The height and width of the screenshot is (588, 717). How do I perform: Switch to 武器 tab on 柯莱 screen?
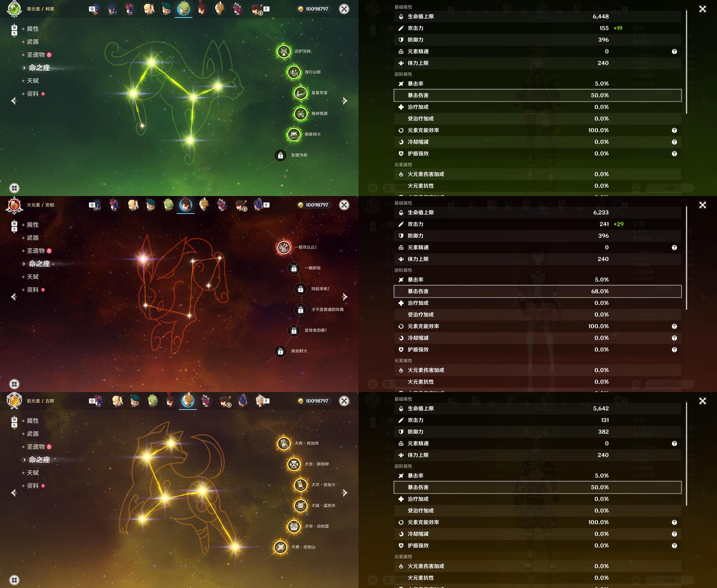(32, 42)
